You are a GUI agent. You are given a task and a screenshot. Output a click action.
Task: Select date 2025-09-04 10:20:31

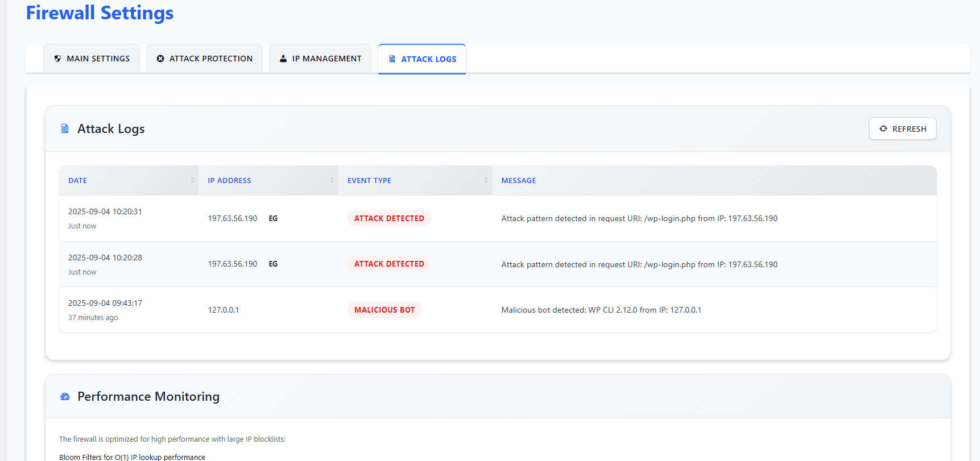(x=105, y=211)
